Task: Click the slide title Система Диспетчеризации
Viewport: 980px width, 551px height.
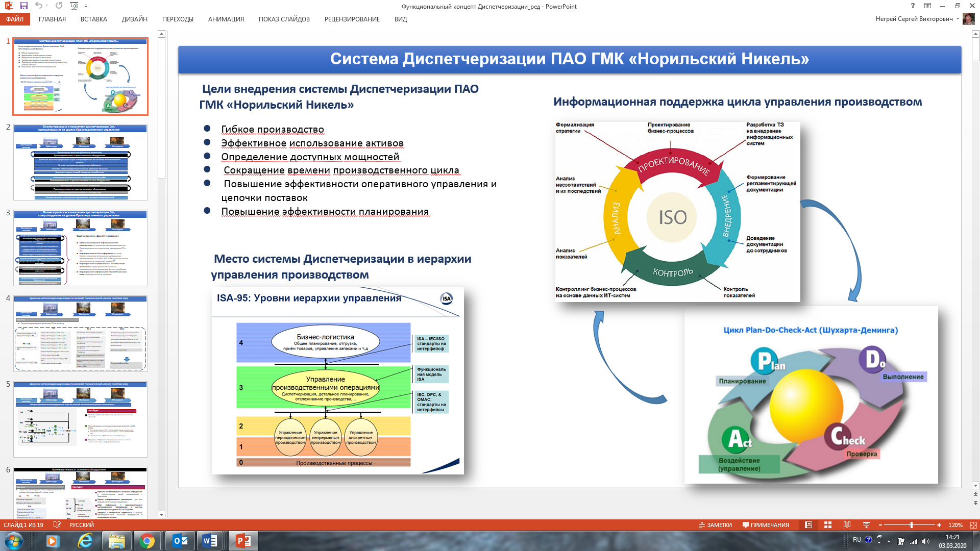Action: [x=569, y=59]
